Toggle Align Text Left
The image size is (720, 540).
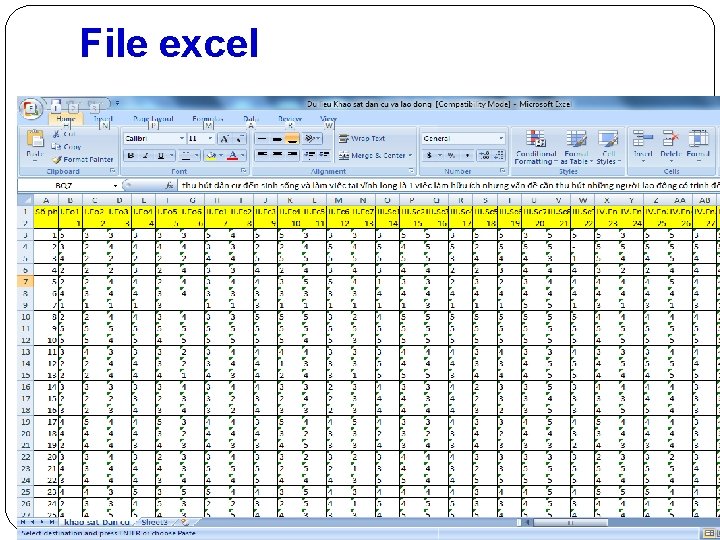coord(262,155)
